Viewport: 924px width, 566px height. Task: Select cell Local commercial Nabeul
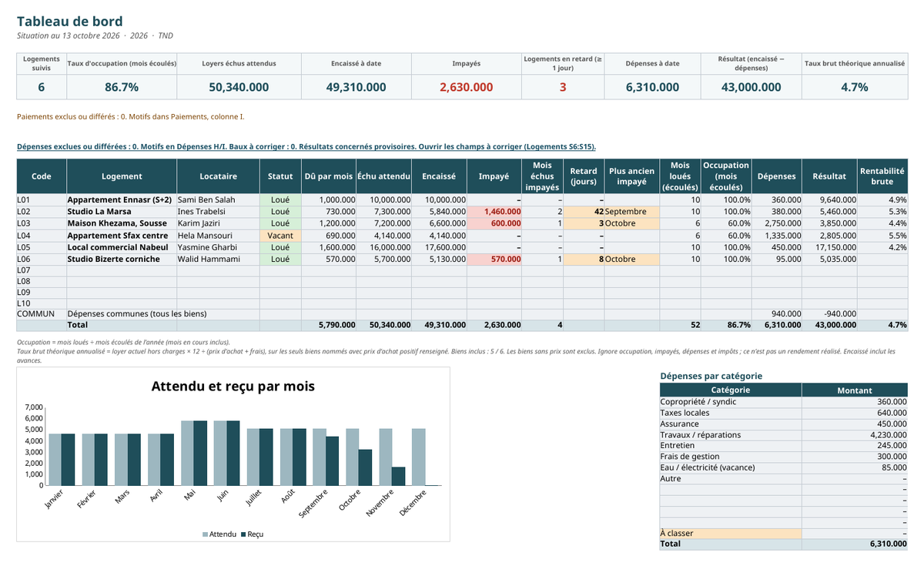coord(122,247)
